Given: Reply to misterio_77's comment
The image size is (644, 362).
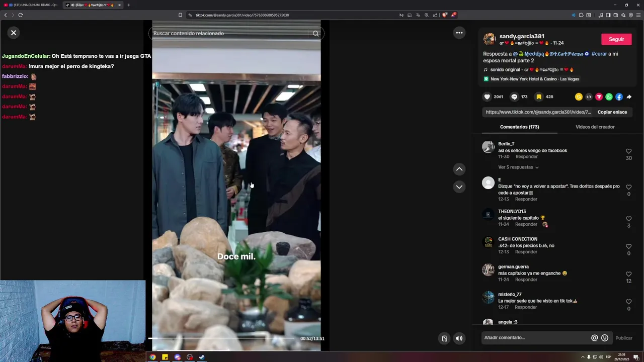Looking at the screenshot, I should (x=525, y=307).
